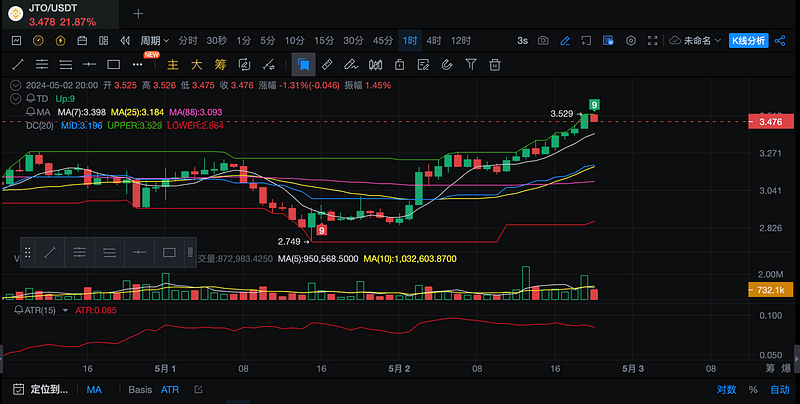This screenshot has width=800, height=404.
Task: Toggle the blue pencil drawing icon
Action: pos(565,41)
